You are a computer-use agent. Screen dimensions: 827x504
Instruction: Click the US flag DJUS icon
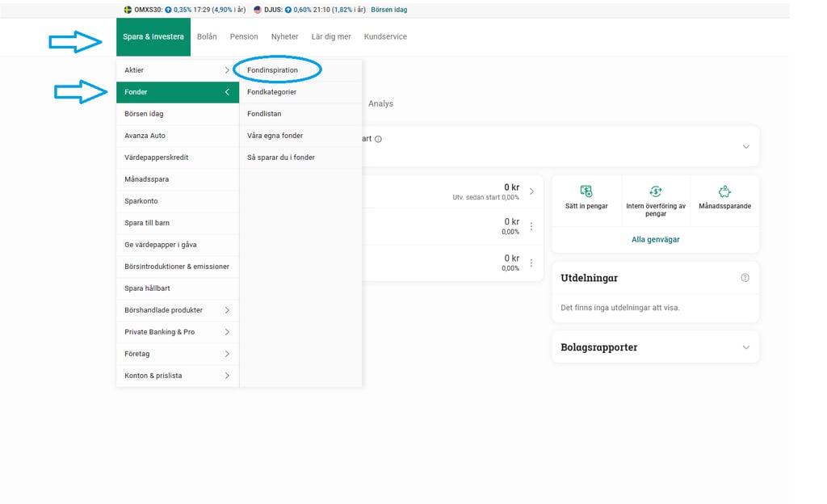[258, 10]
